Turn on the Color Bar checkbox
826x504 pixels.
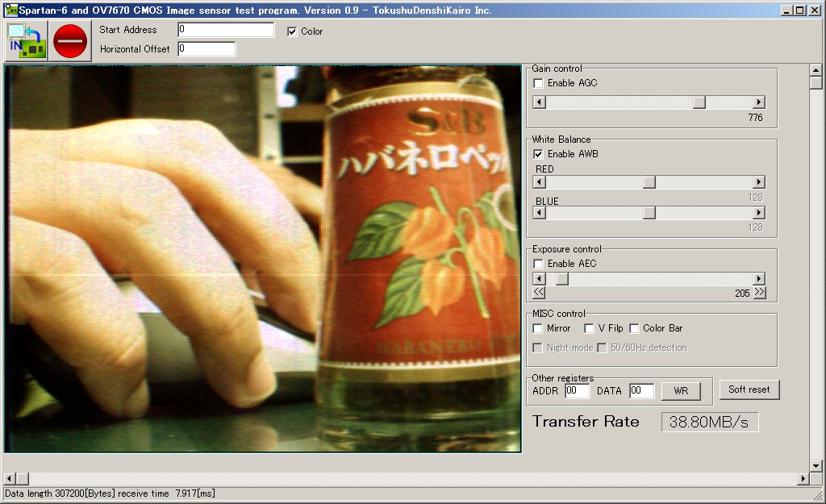point(635,328)
